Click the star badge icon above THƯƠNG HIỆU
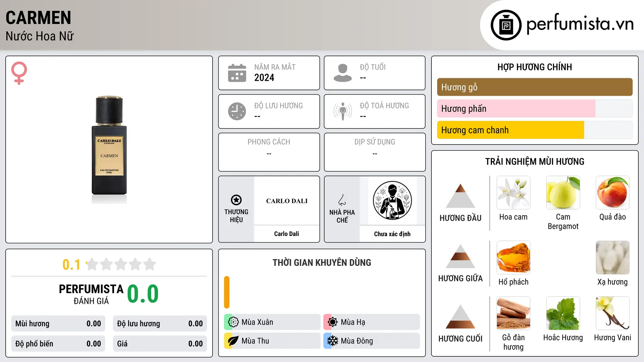The width and height of the screenshot is (644, 362). point(236,200)
